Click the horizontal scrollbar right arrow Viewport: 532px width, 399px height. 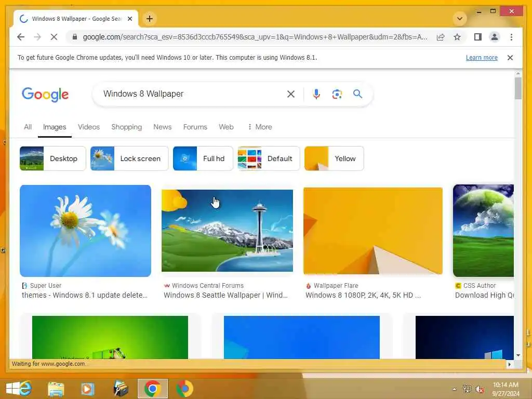point(509,364)
